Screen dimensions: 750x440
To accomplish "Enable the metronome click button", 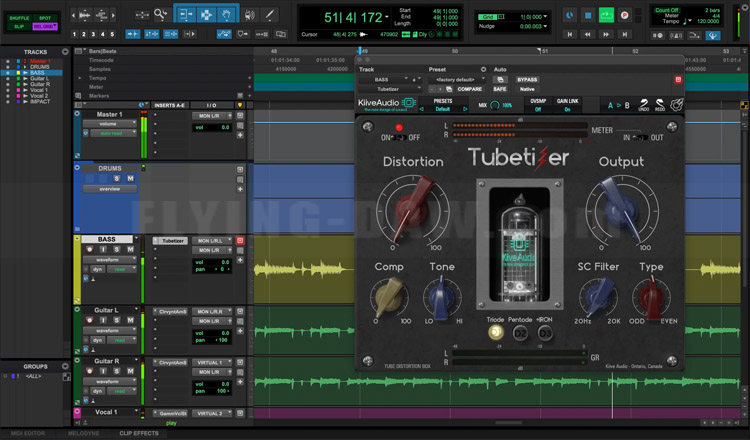I will (x=675, y=35).
